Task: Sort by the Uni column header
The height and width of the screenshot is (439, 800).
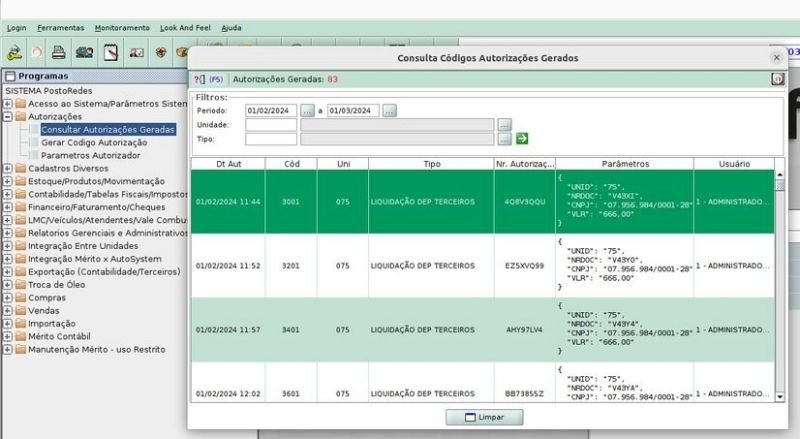Action: point(343,164)
